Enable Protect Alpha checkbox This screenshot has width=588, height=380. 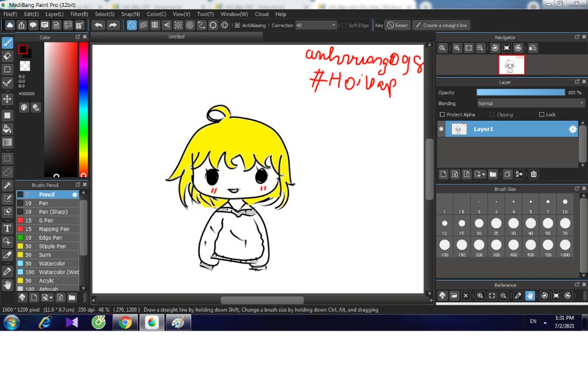tap(442, 114)
